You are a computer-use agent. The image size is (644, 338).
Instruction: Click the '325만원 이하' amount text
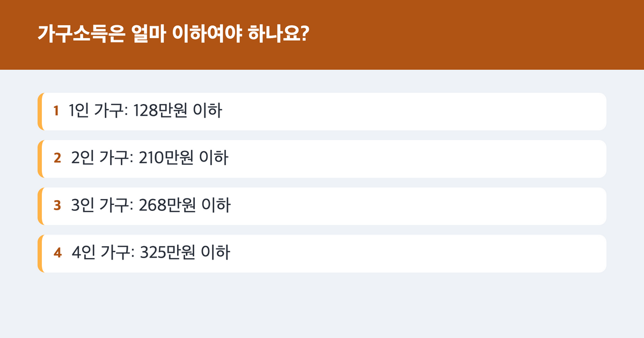(x=185, y=253)
